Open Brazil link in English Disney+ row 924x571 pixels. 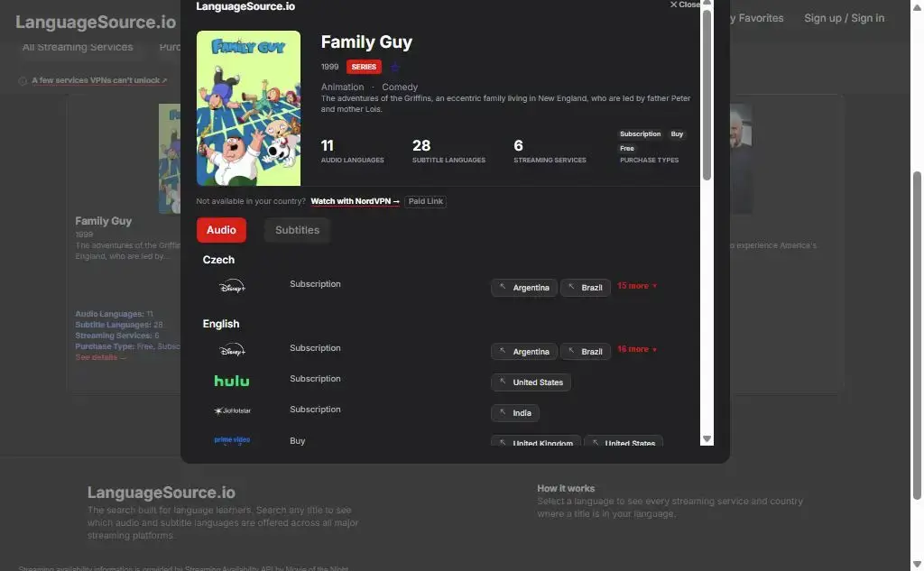585,352
